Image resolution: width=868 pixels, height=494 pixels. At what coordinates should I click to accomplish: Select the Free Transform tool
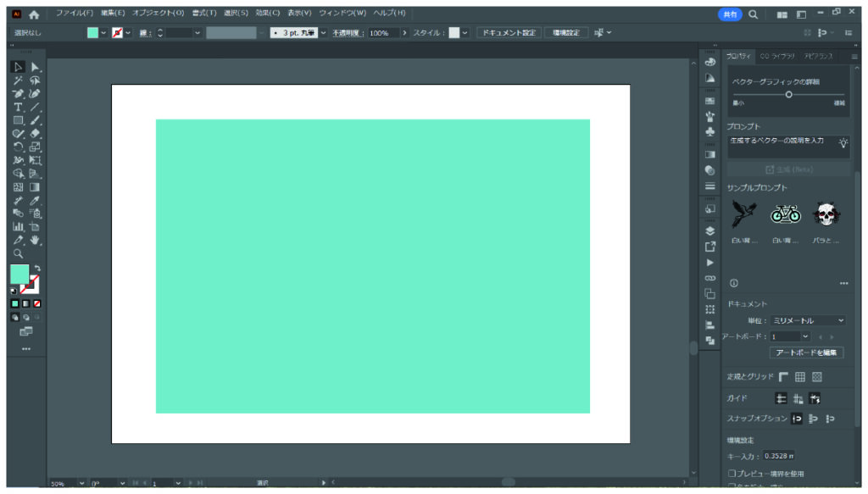coord(35,160)
